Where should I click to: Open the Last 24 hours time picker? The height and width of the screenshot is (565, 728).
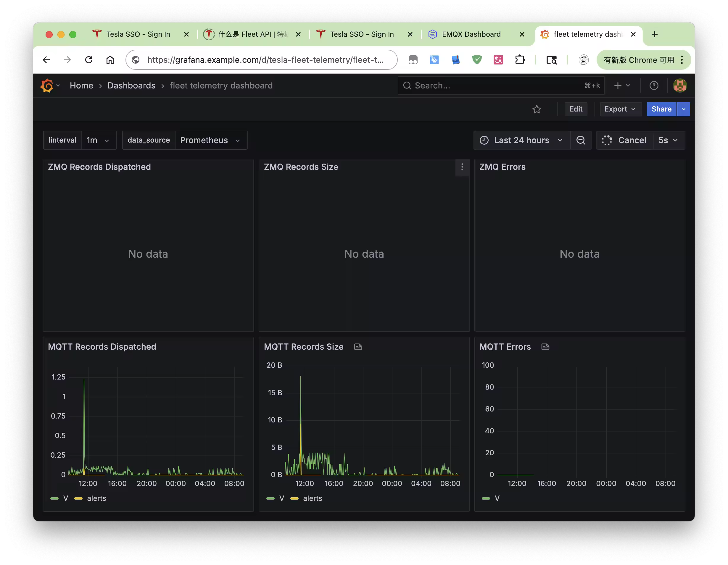click(x=522, y=140)
